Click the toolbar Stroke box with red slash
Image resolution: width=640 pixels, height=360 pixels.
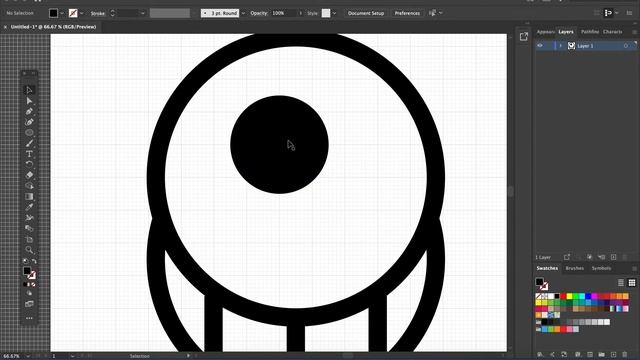coord(32,276)
